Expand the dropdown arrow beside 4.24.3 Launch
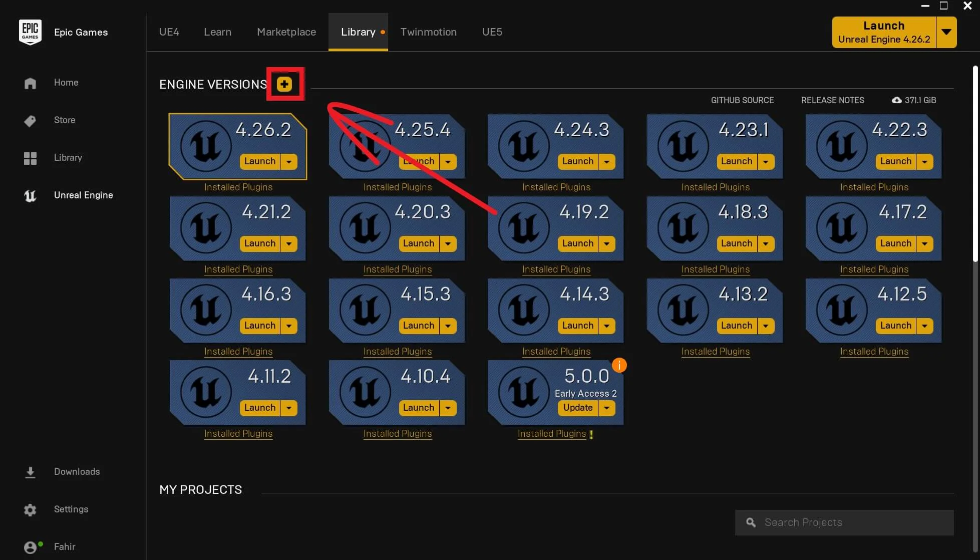This screenshot has width=980, height=560. coord(607,162)
